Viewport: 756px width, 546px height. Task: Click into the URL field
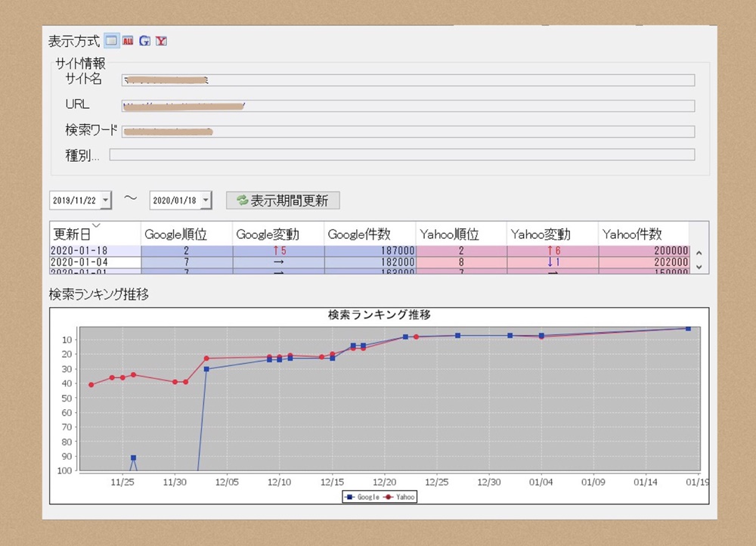click(408, 106)
